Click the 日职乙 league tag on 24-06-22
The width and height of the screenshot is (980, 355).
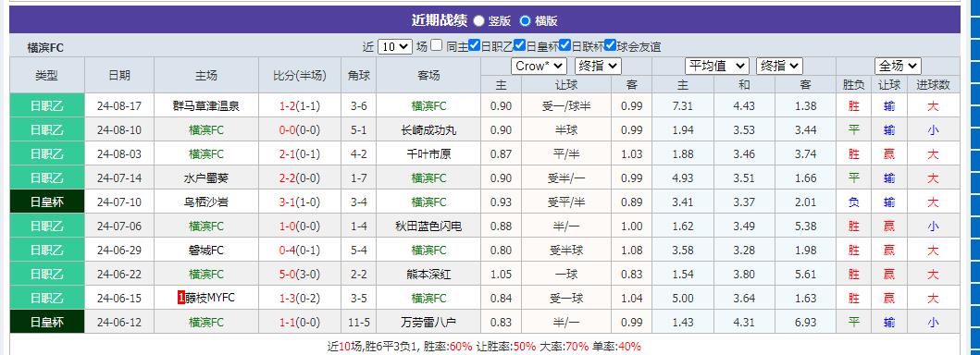47,275
